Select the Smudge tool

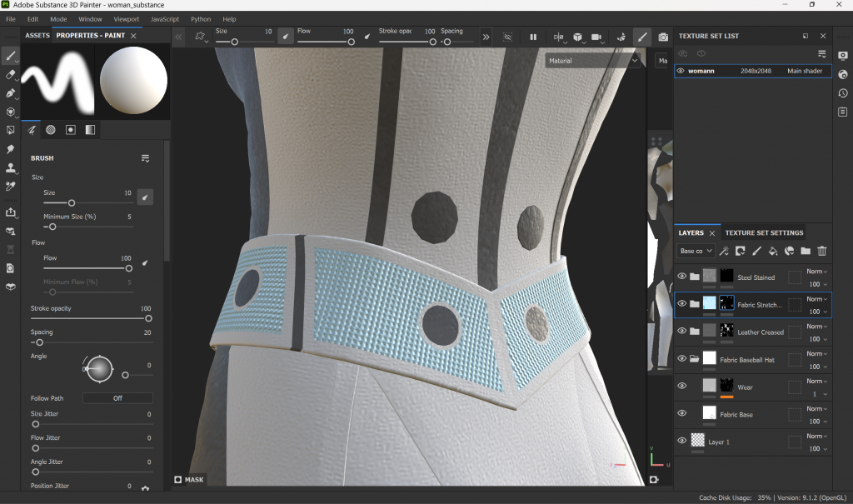(x=11, y=149)
